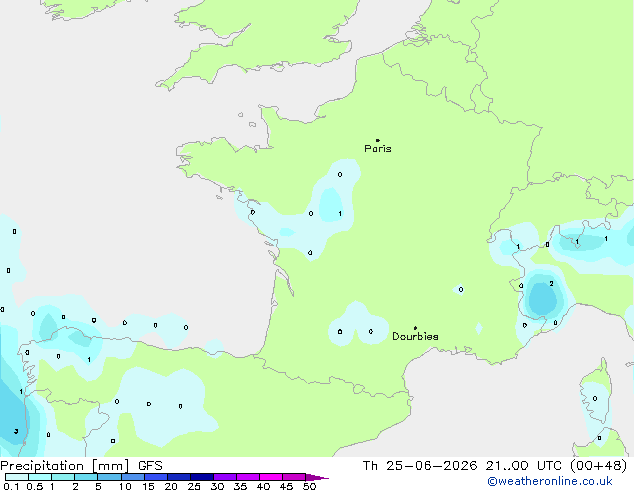Image resolution: width=634 pixels, height=490 pixels.
Task: Select the 2–5 mm legend color swatch
Action: (86, 477)
